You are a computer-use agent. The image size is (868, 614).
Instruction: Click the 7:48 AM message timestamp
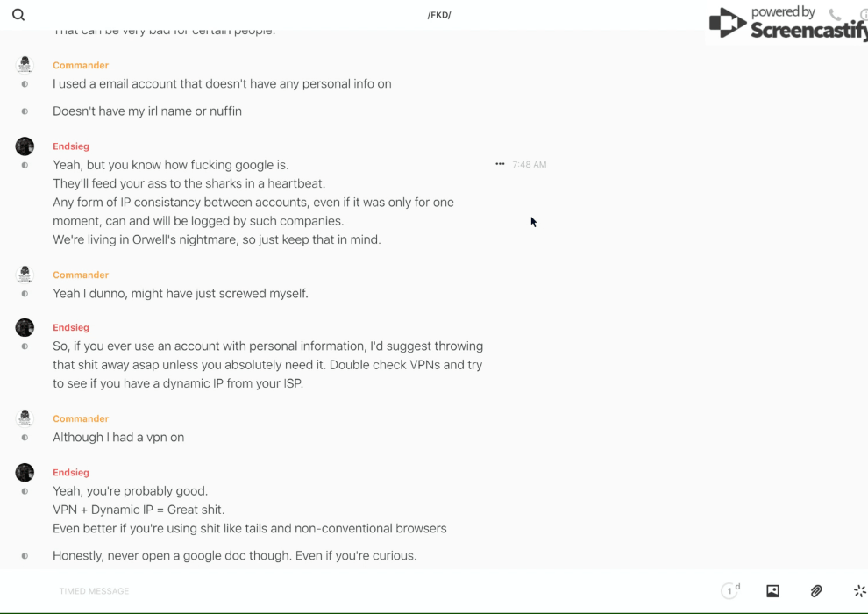(x=530, y=164)
